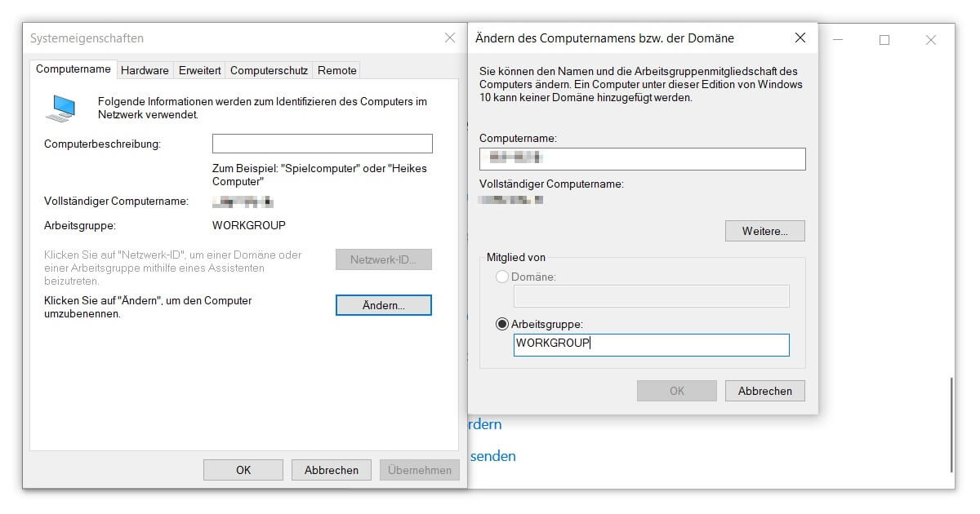
Task: Click the Netzwerk-ID button
Action: pyautogui.click(x=383, y=259)
